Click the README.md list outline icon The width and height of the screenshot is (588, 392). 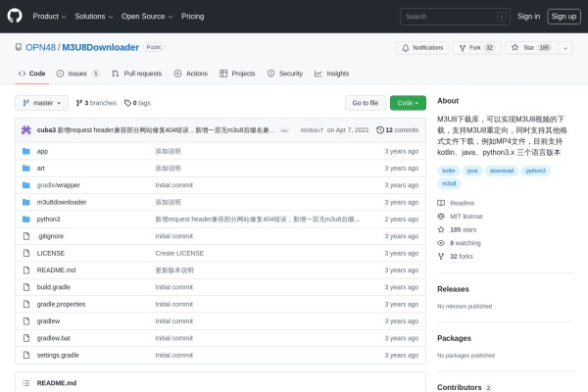(x=25, y=382)
